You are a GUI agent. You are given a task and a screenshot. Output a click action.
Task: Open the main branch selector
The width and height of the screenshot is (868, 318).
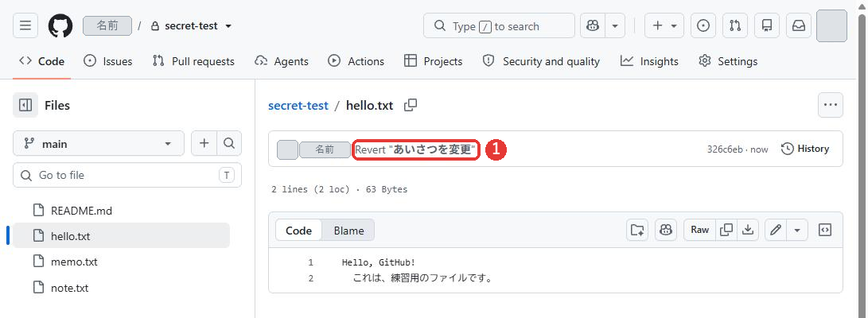pos(99,144)
